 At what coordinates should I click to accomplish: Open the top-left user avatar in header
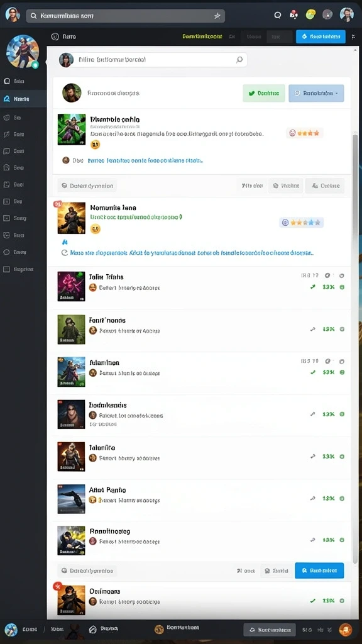(x=13, y=15)
